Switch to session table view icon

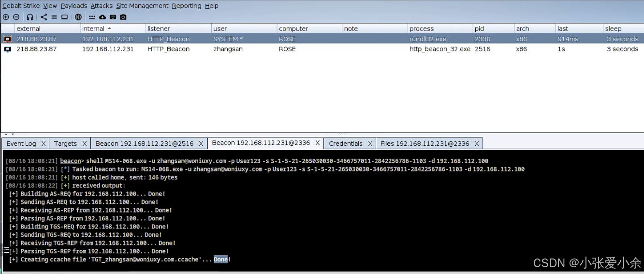54,17
